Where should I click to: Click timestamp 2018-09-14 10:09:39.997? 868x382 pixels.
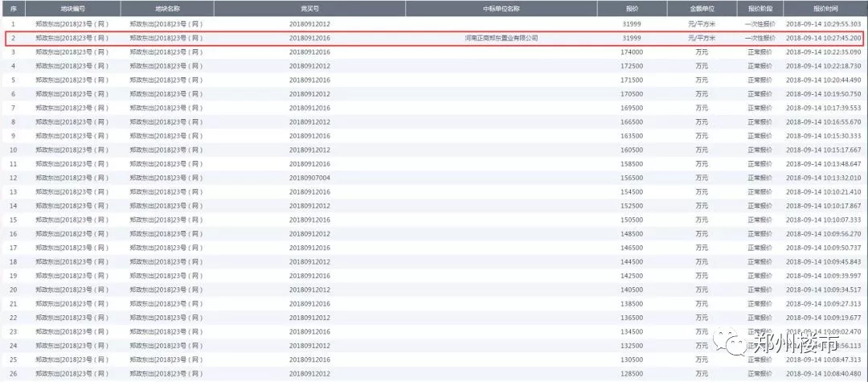[823, 276]
